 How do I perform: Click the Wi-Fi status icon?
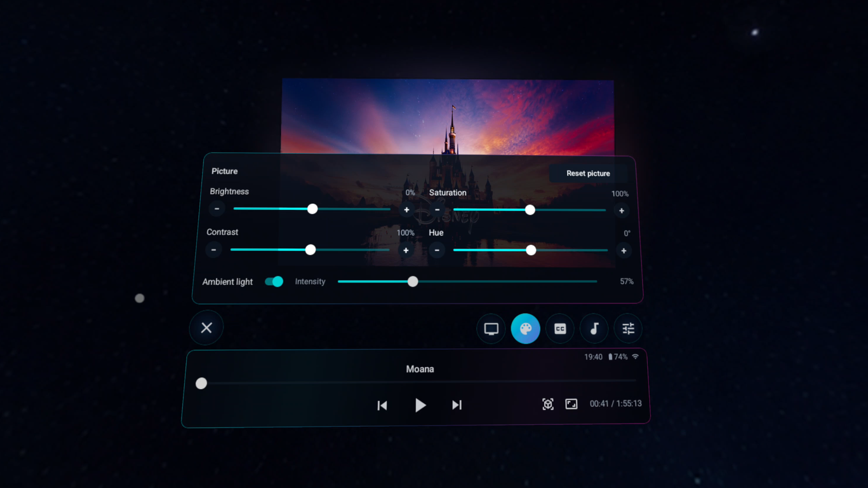(x=635, y=357)
